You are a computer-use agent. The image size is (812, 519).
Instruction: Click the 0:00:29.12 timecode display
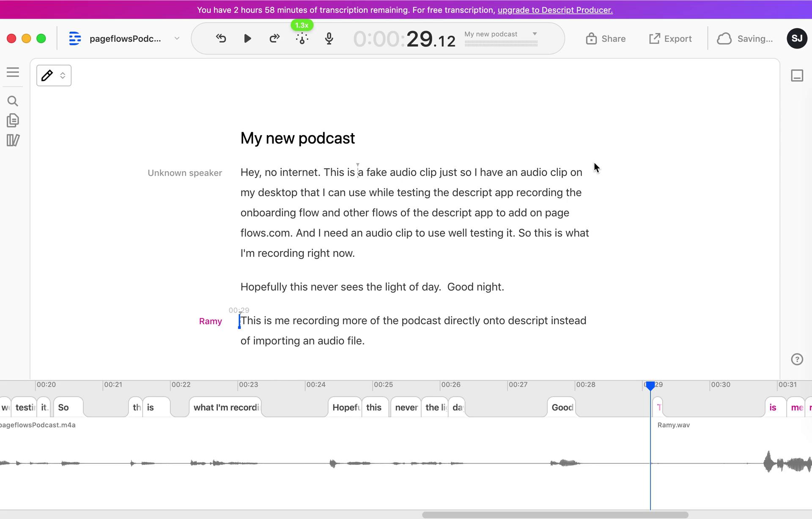coord(404,39)
